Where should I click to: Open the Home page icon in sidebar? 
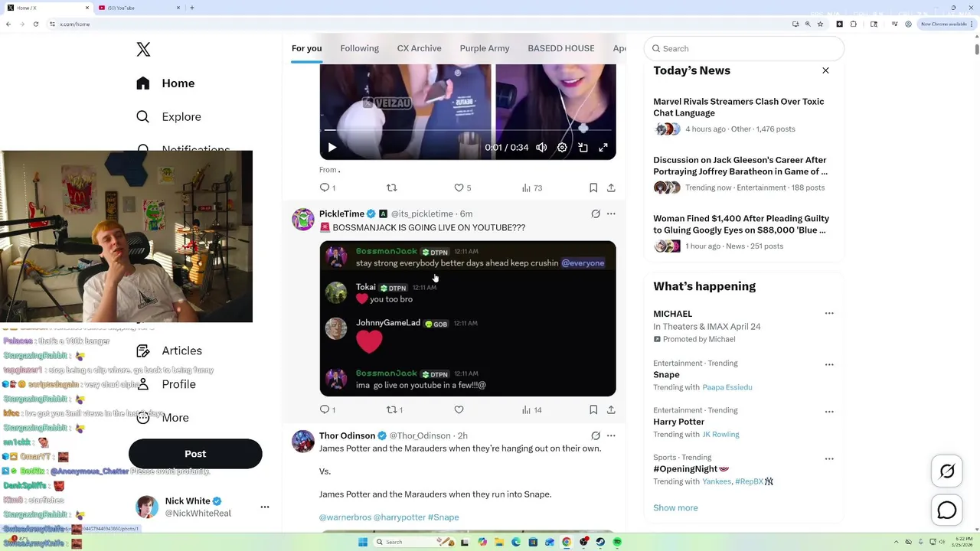[143, 83]
